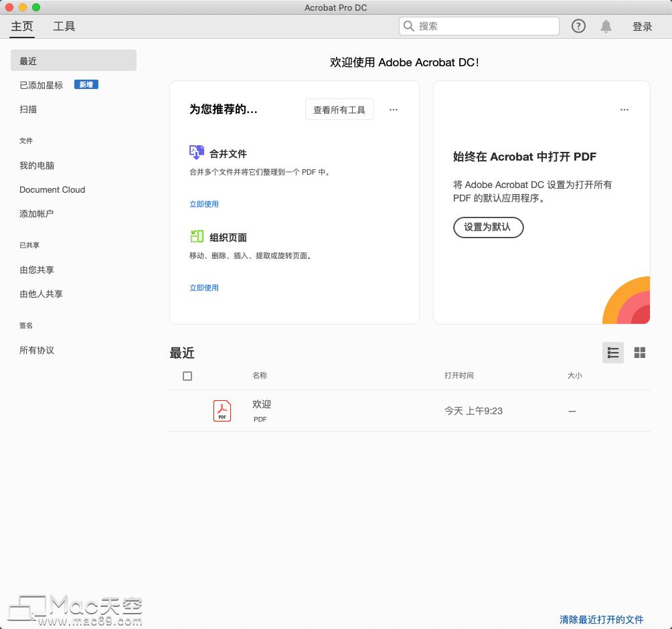Open the overflow menu on the Acrobat default PDF card
672x629 pixels.
click(x=624, y=109)
